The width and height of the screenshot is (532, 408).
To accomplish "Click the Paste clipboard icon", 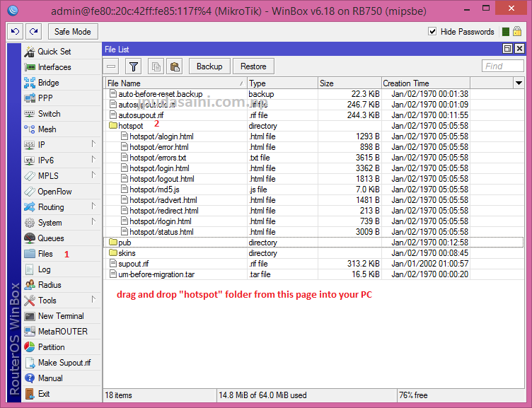I will click(x=175, y=66).
